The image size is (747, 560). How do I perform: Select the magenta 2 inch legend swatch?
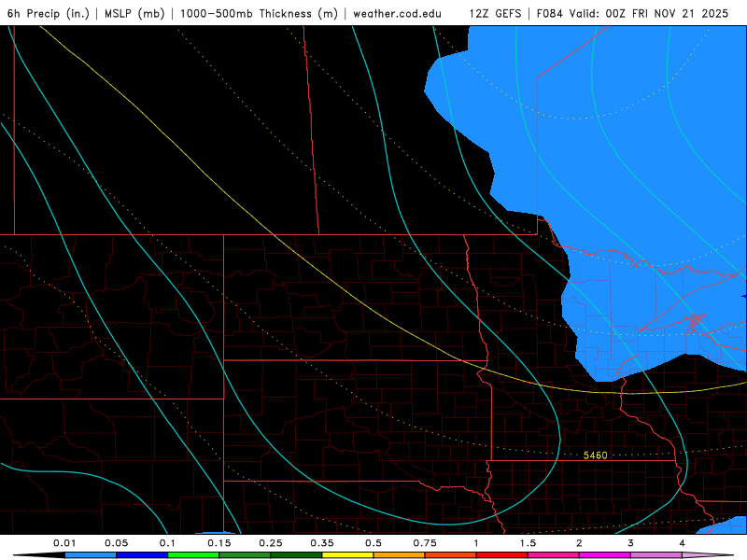tap(605, 555)
